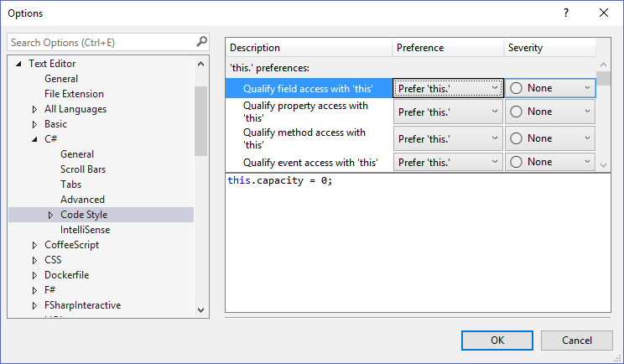
Task: Collapse the C# tree node
Action: tap(34, 139)
